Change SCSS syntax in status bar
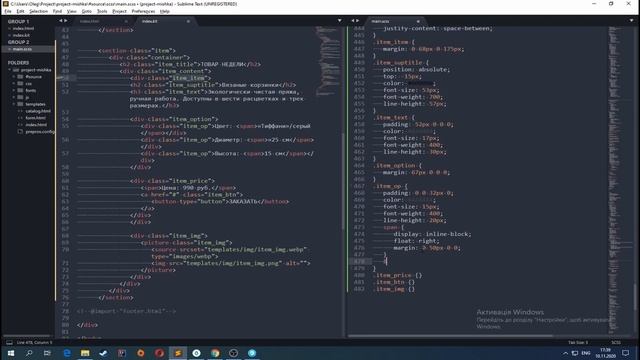The image size is (640, 360). point(616,343)
